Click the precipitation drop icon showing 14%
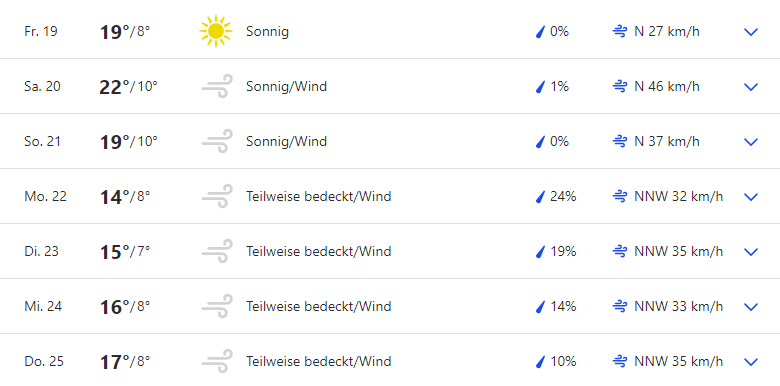 tap(540, 307)
